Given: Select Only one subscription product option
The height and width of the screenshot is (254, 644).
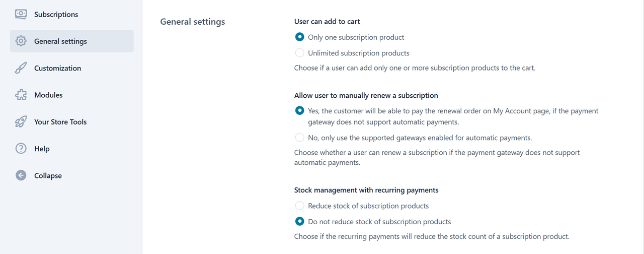Looking at the screenshot, I should (300, 37).
